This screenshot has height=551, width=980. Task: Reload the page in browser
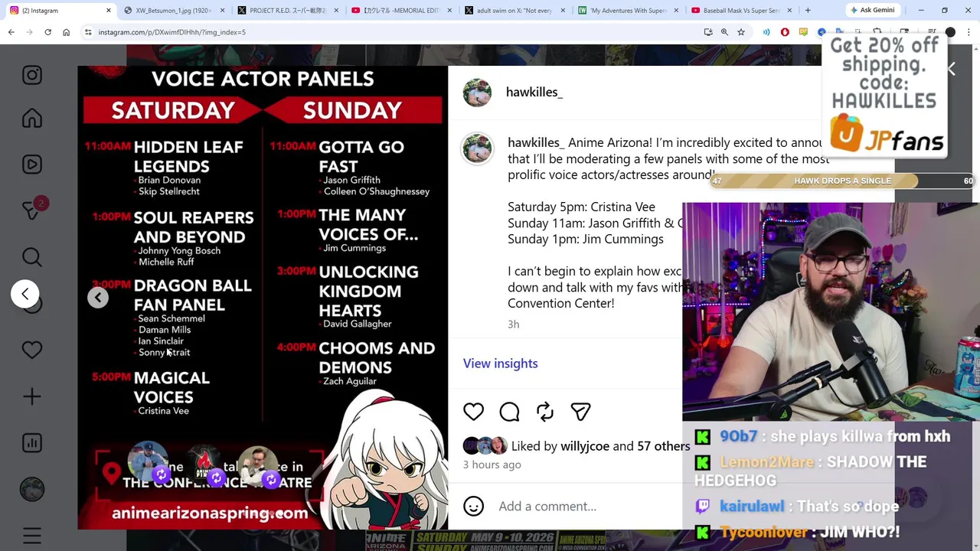[x=47, y=32]
